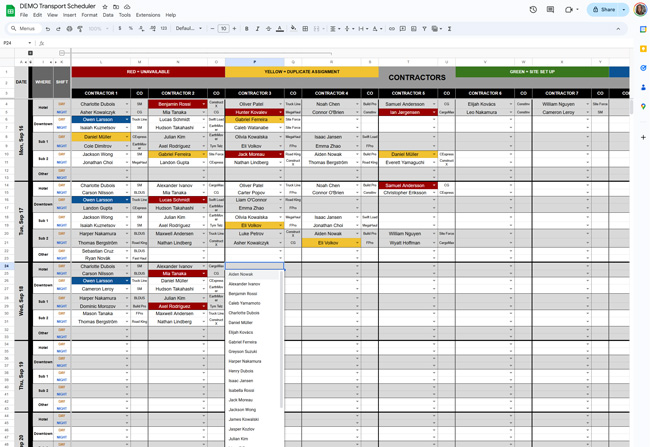Click the undo icon in the toolbar
This screenshot has height=447, width=650.
click(x=48, y=29)
